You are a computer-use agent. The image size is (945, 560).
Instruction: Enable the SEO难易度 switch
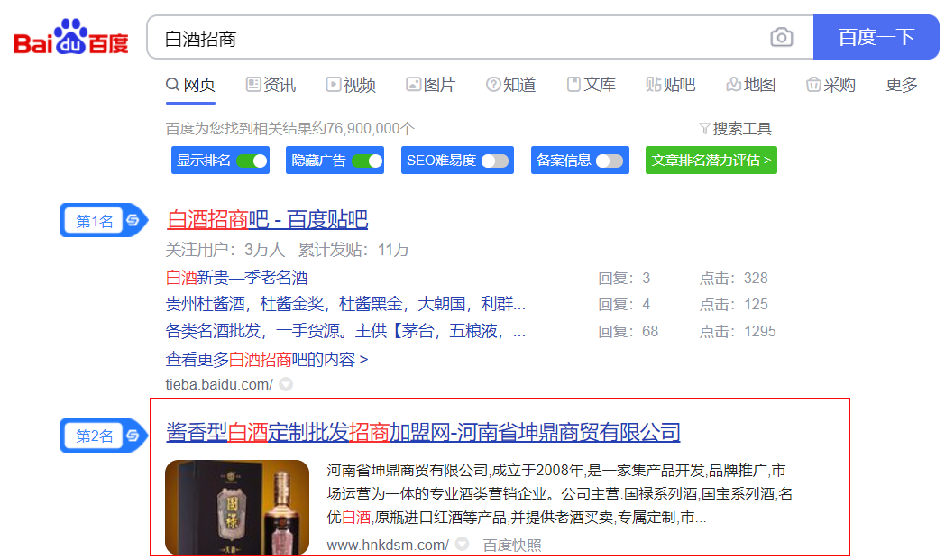click(x=495, y=161)
